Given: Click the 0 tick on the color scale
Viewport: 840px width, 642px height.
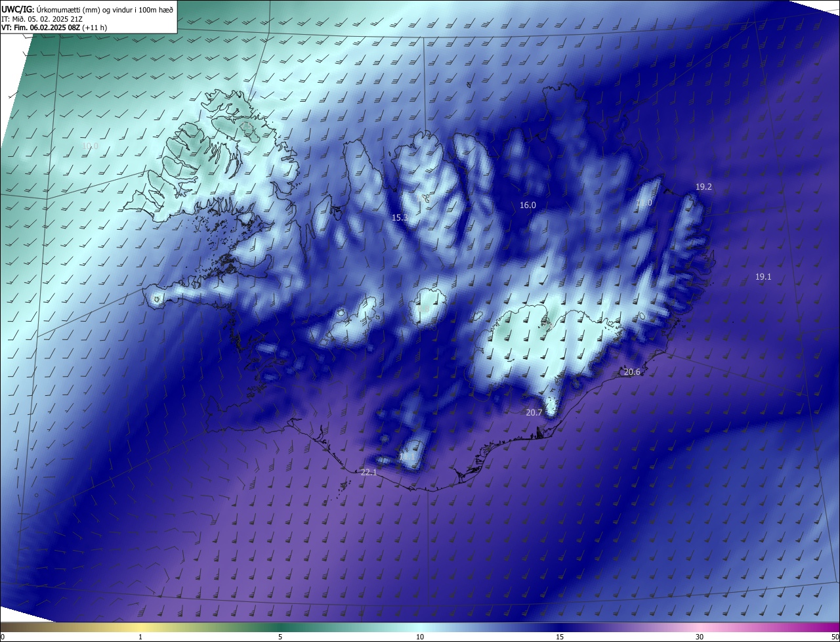Looking at the screenshot, I should pos(3,637).
